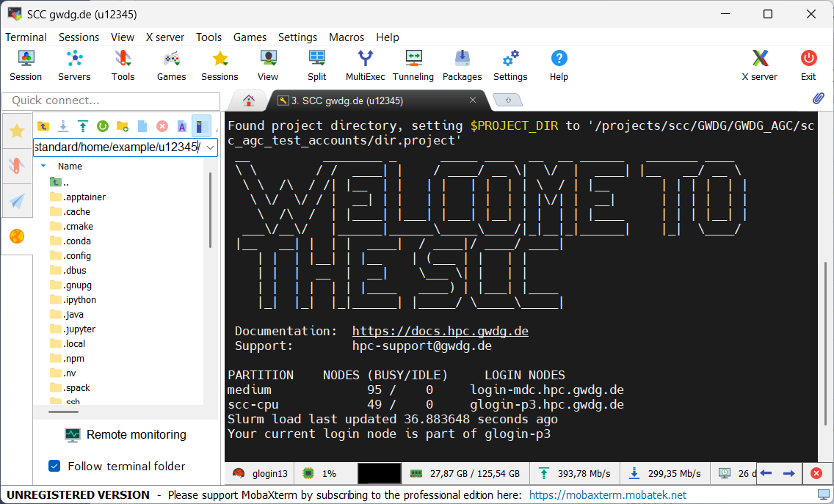Refresh the remote folder listing
Viewport: 834px width, 504px height.
point(103,126)
